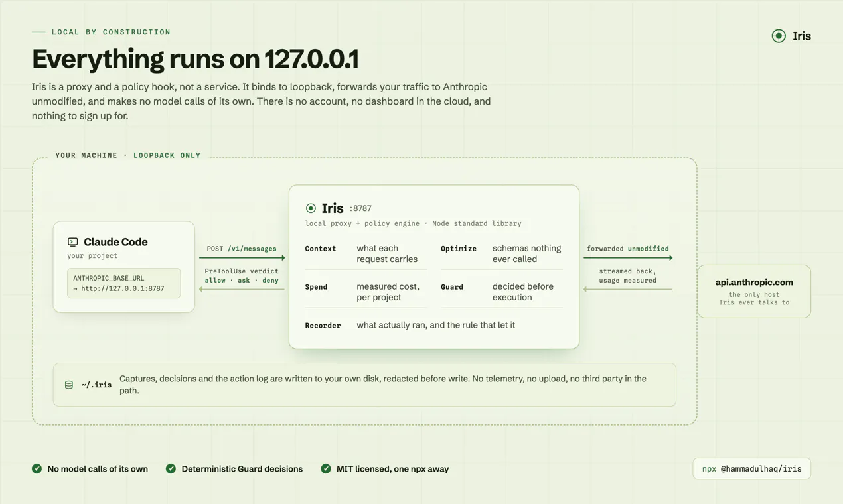Click 'the only host Iris ever talks to'

tap(754, 298)
